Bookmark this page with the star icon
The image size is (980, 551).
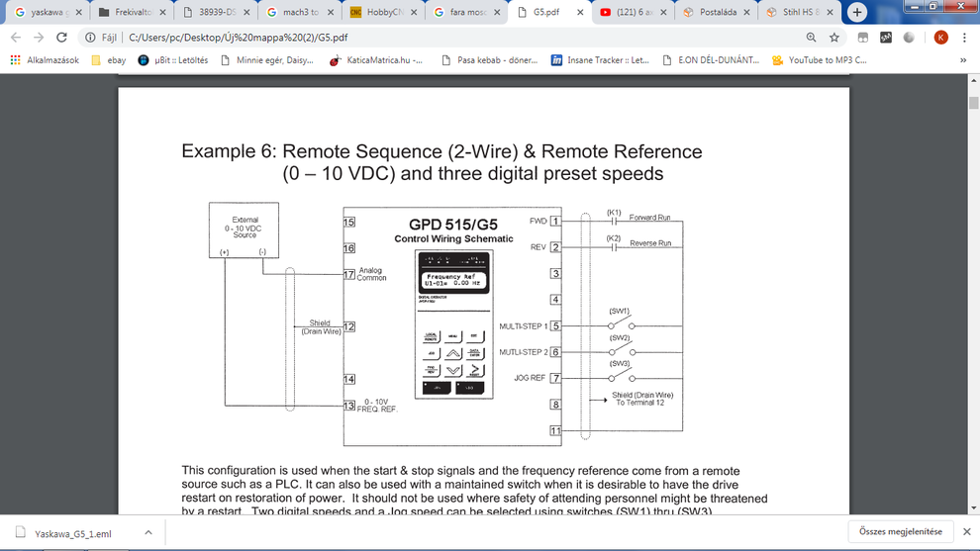coord(834,38)
